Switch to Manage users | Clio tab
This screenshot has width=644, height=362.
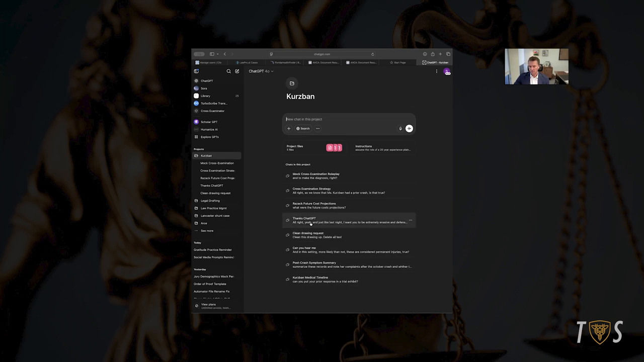pyautogui.click(x=209, y=63)
